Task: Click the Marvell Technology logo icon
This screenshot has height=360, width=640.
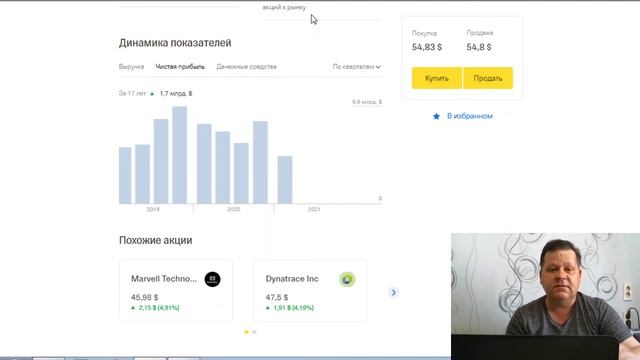Action: click(212, 279)
